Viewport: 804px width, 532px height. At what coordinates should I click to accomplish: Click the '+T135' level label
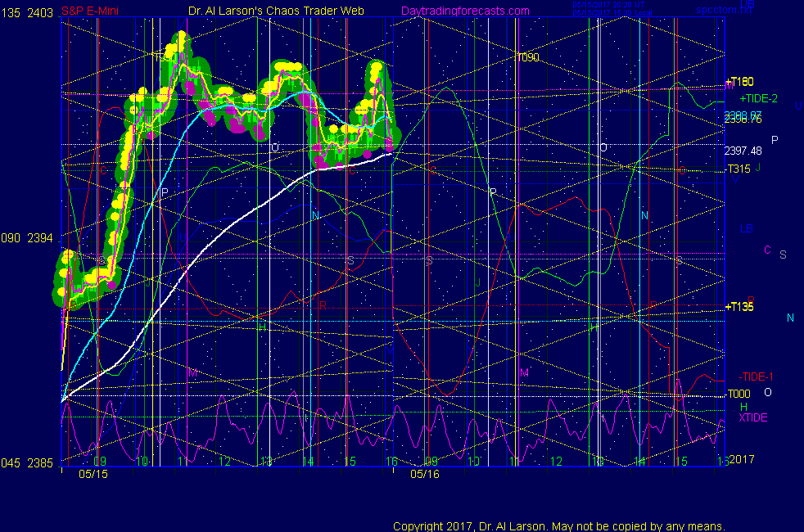(739, 307)
